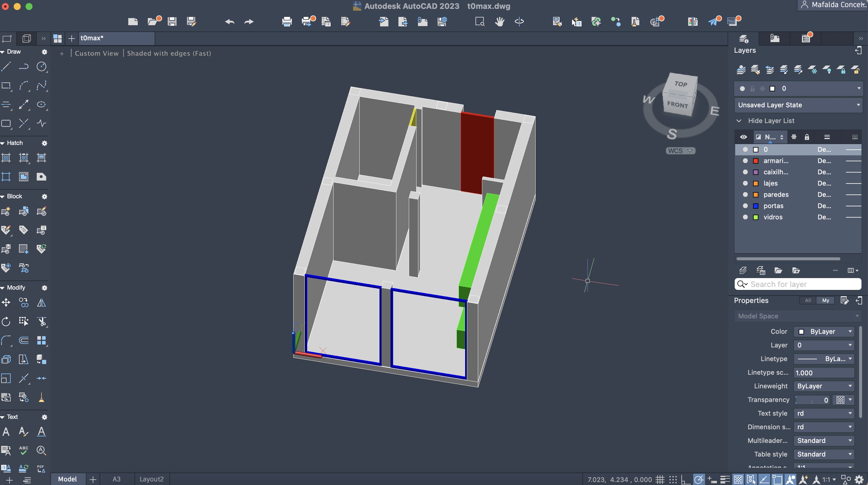Viewport: 868px width, 485px height.
Task: Click the Undo arrow in toolbar
Action: point(230,22)
